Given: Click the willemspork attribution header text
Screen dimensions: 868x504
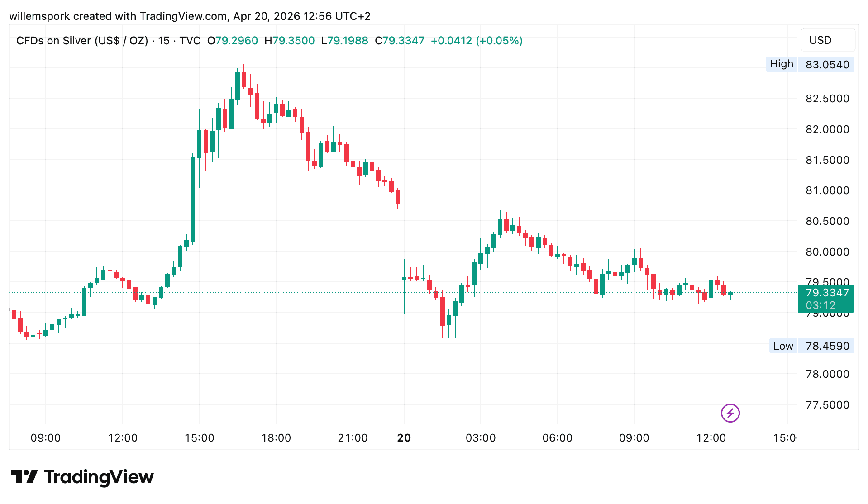Looking at the screenshot, I should 190,16.
